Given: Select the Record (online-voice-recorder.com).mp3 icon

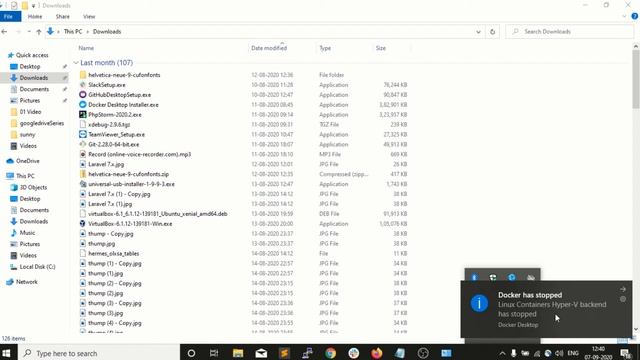Looking at the screenshot, I should click(x=82, y=154).
